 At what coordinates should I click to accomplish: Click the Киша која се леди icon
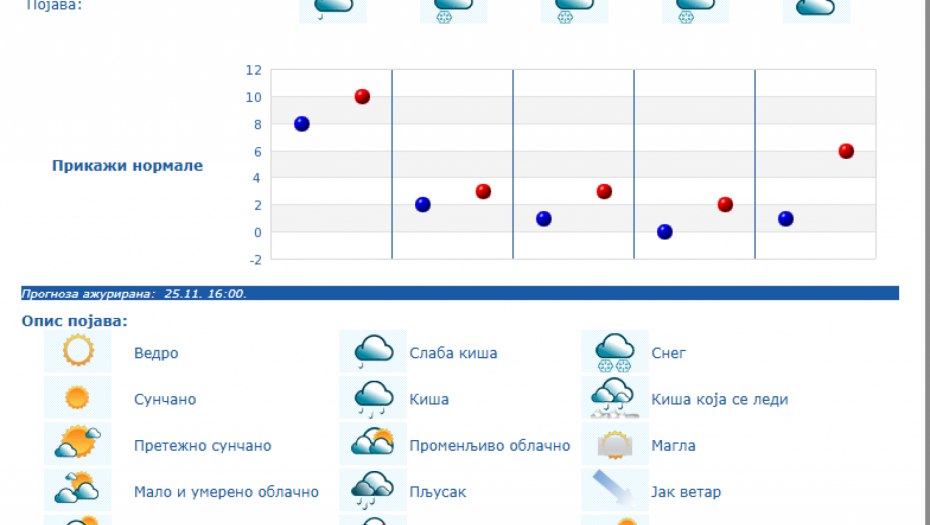[614, 398]
